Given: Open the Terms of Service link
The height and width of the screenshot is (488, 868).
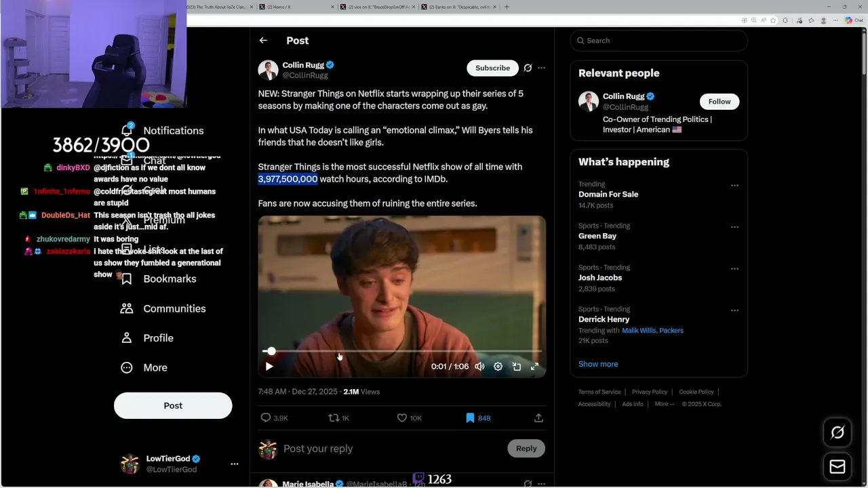Looking at the screenshot, I should pos(599,392).
